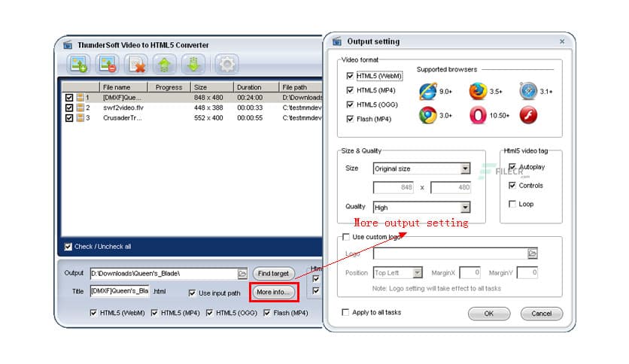
Task: Browse output folder via icon in Output field
Action: point(242,274)
